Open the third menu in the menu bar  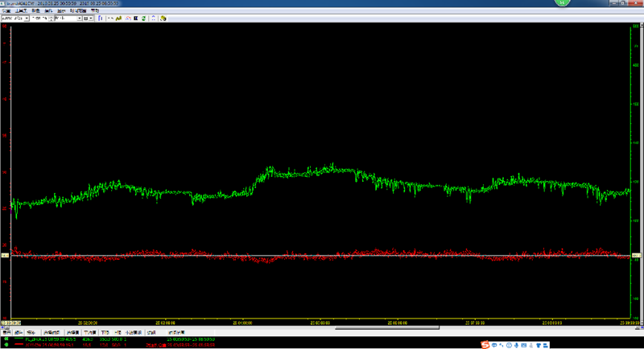(x=35, y=10)
